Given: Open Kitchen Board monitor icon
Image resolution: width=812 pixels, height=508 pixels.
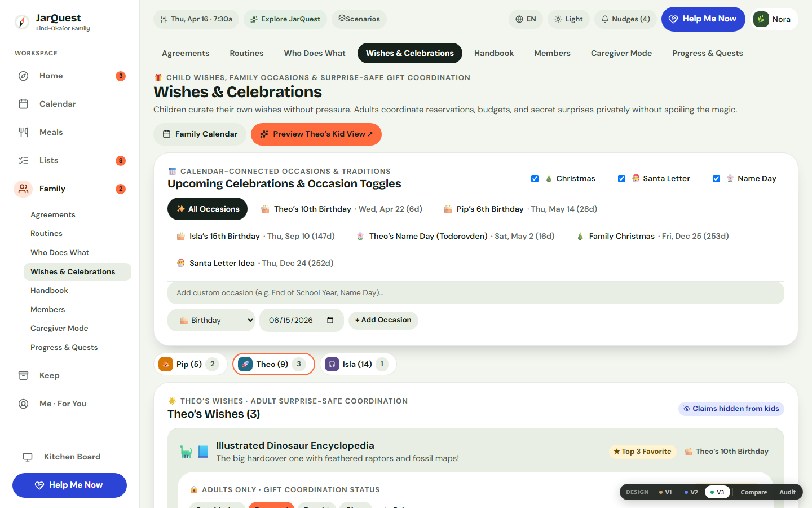Looking at the screenshot, I should point(28,457).
